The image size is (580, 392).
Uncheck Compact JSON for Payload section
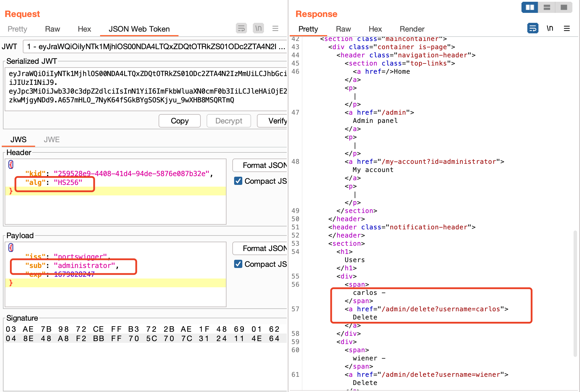238,264
